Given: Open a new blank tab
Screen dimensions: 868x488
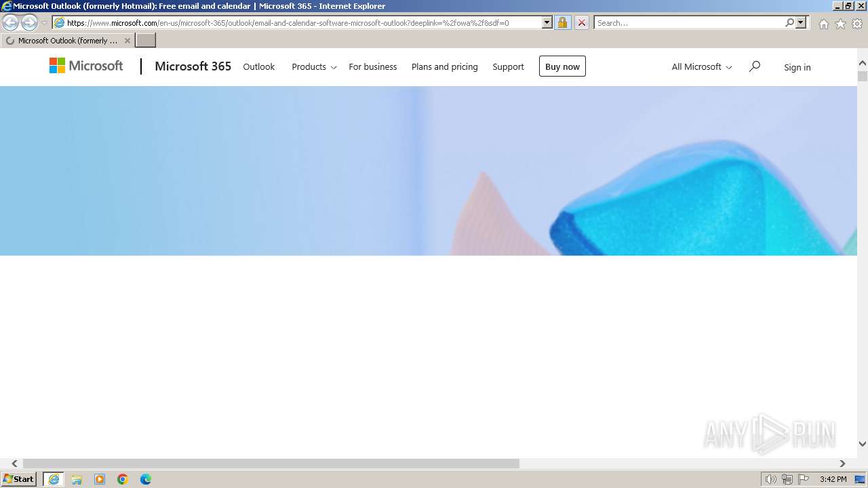Looking at the screenshot, I should 146,40.
